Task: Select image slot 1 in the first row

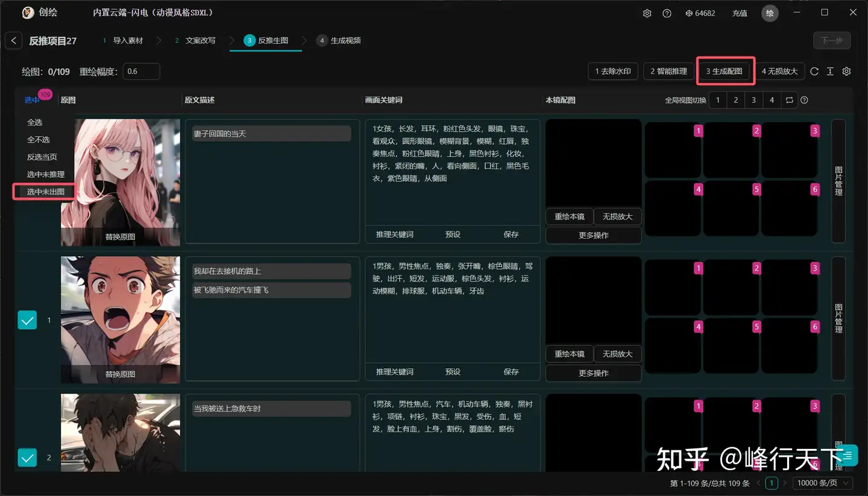Action: click(673, 150)
